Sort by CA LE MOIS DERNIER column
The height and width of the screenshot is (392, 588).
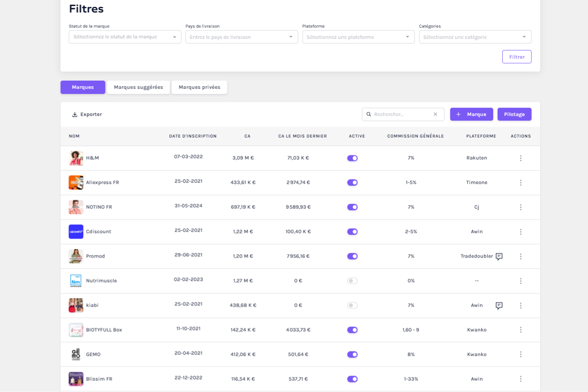coord(302,136)
